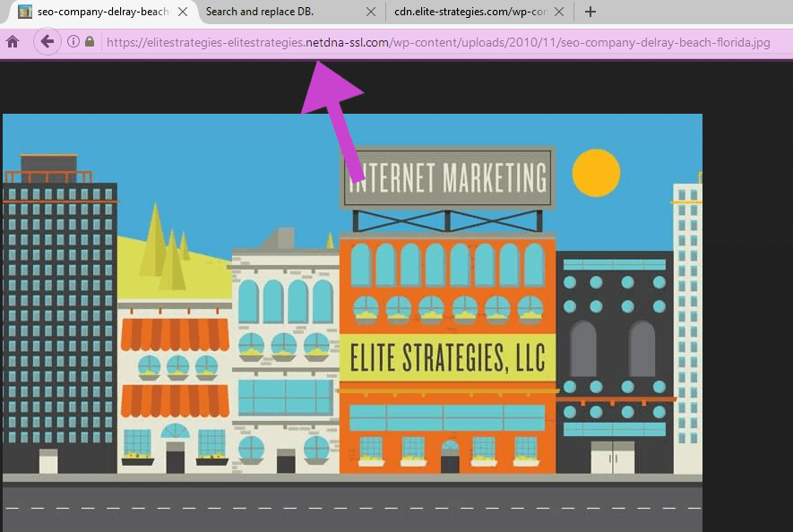Screen dimensions: 793x532
Task: Switch to the cdn.elite-strategies.com tab
Action: pos(478,12)
